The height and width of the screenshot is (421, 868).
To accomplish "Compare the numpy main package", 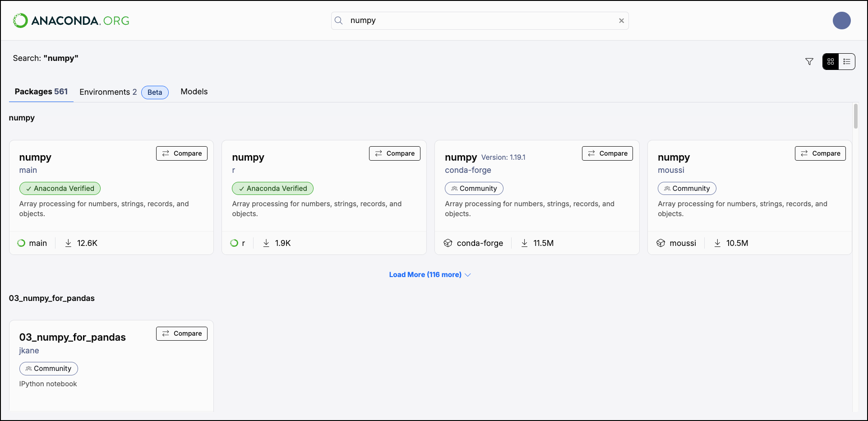I will click(182, 153).
